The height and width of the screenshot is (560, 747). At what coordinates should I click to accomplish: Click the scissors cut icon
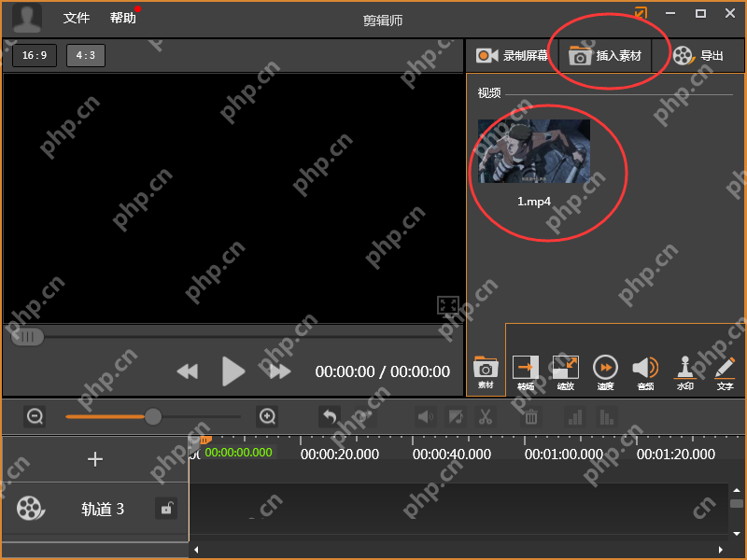(x=486, y=417)
